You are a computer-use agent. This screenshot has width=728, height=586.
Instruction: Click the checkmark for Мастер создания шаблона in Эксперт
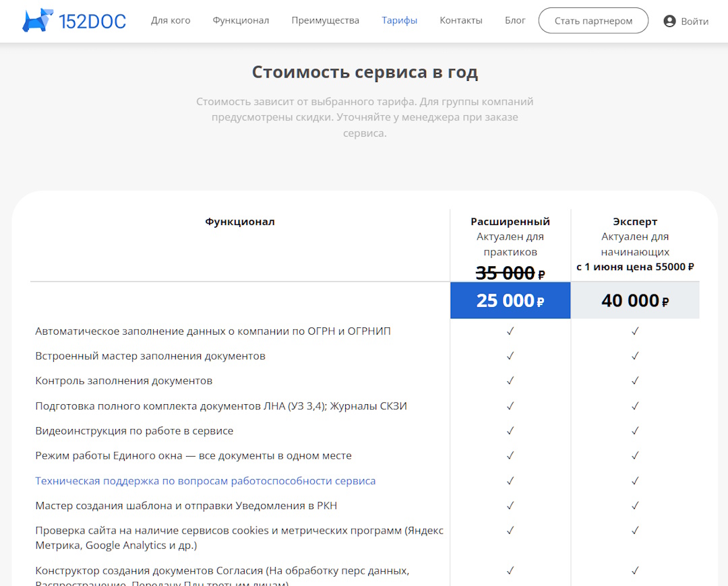(634, 506)
